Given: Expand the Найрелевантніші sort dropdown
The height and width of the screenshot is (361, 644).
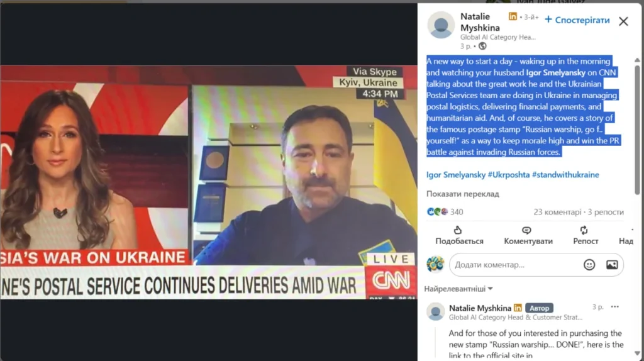Looking at the screenshot, I should point(458,289).
